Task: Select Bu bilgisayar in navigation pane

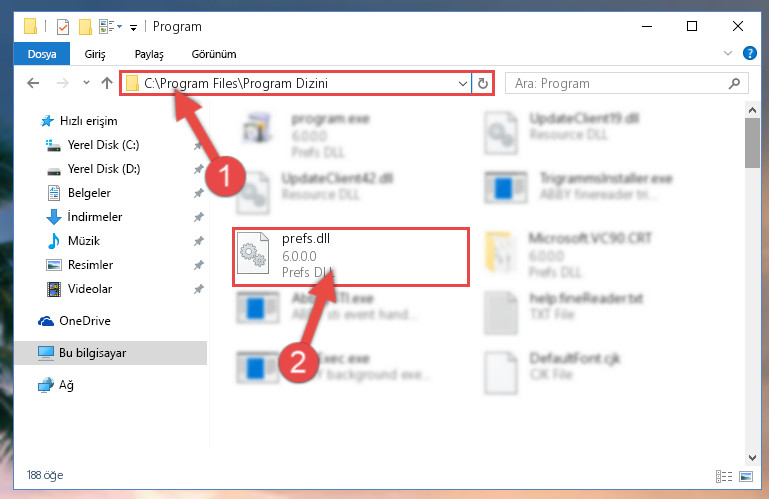Action: point(110,353)
